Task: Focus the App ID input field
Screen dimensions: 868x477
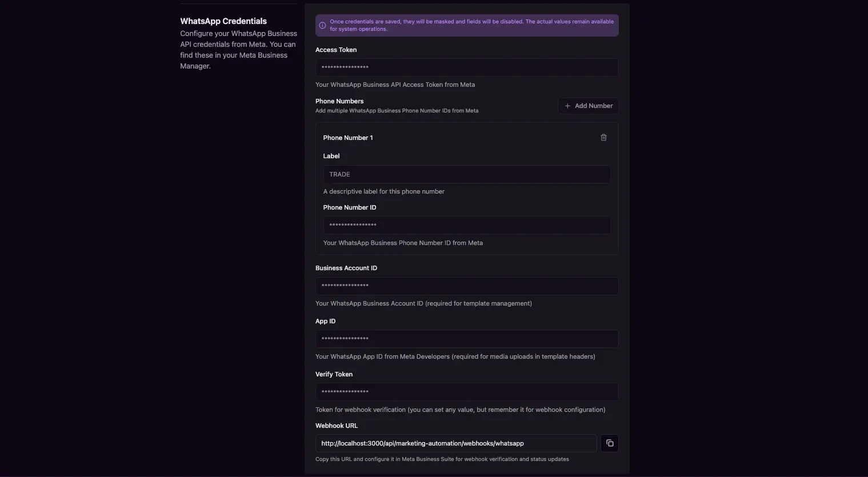Action: 466,339
